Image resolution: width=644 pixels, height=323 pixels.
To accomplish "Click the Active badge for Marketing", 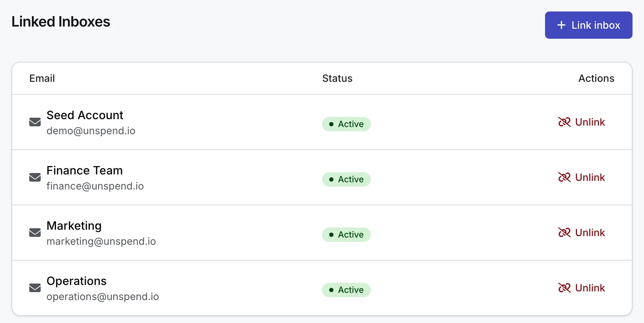I will click(346, 235).
